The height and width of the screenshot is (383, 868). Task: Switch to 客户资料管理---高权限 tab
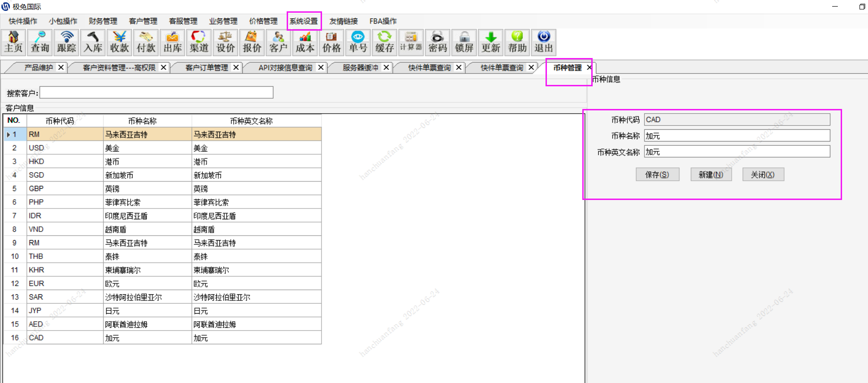click(x=119, y=67)
